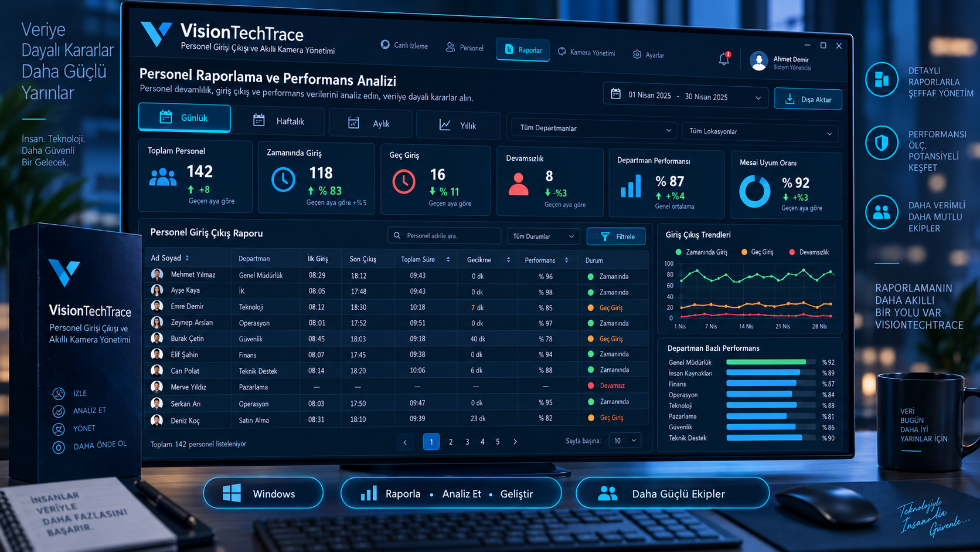
Task: Open the Personel tab
Action: coord(465,48)
